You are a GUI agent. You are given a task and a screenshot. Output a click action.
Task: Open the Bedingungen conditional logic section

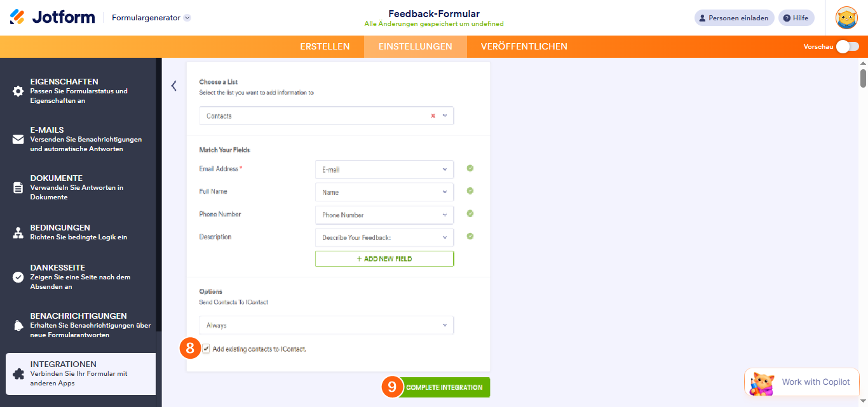click(x=18, y=233)
